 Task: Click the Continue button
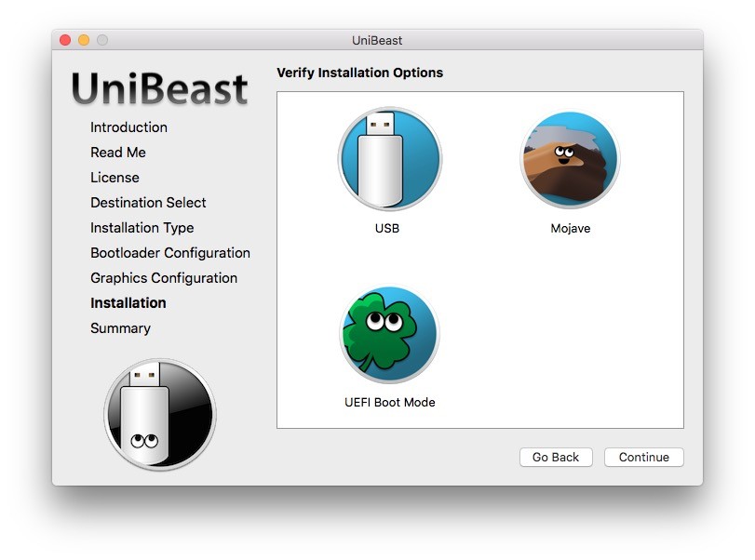click(644, 457)
